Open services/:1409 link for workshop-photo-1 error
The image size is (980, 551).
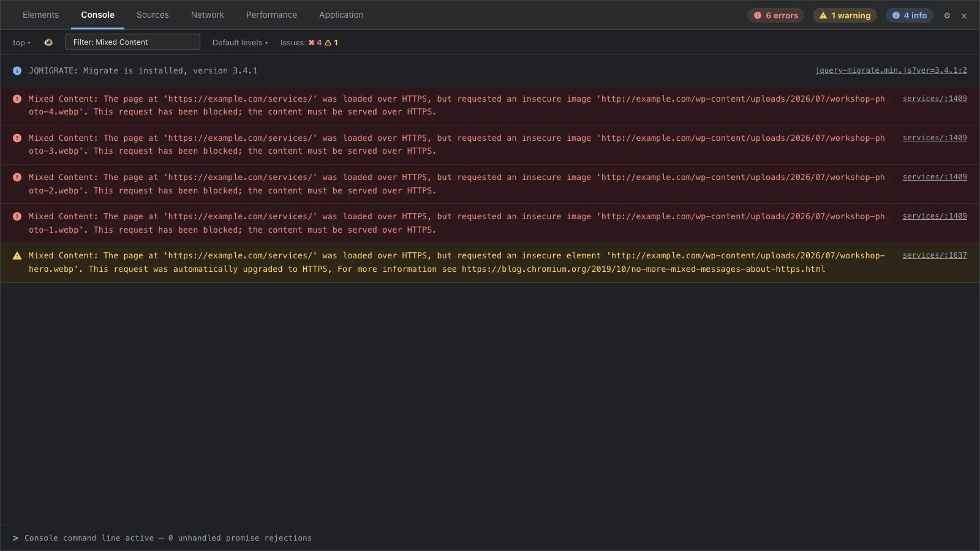pos(935,216)
